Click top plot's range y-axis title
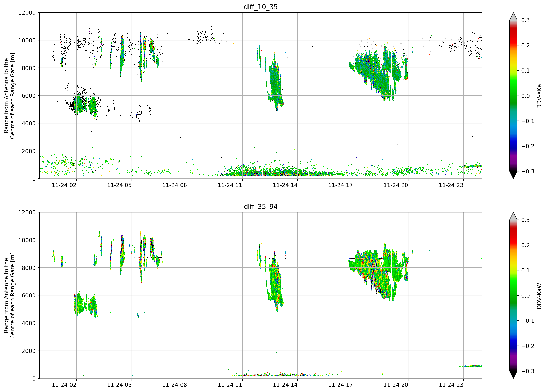Viewport: 546px width, 392px height. click(x=9, y=96)
